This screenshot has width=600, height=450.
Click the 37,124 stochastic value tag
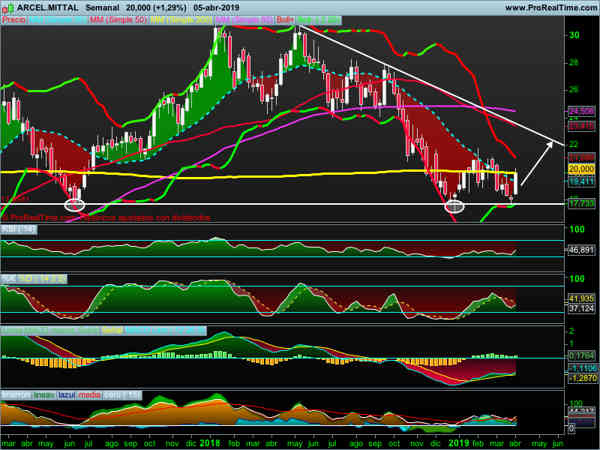[581, 308]
